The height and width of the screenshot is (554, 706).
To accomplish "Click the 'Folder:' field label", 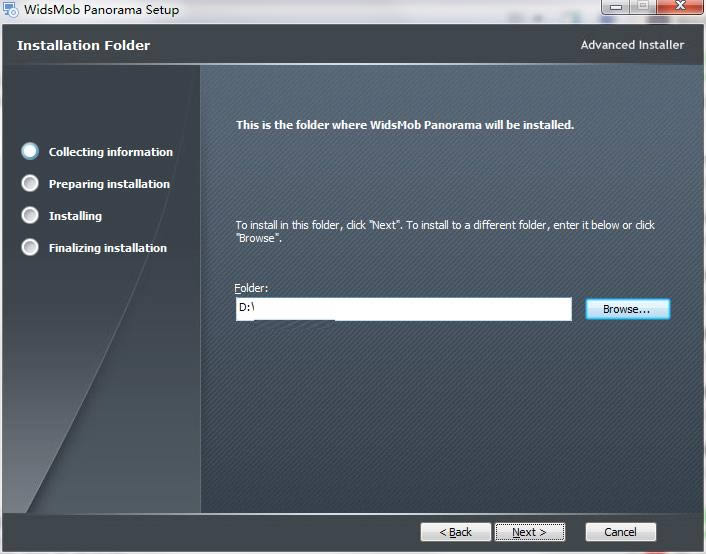I will (x=251, y=288).
